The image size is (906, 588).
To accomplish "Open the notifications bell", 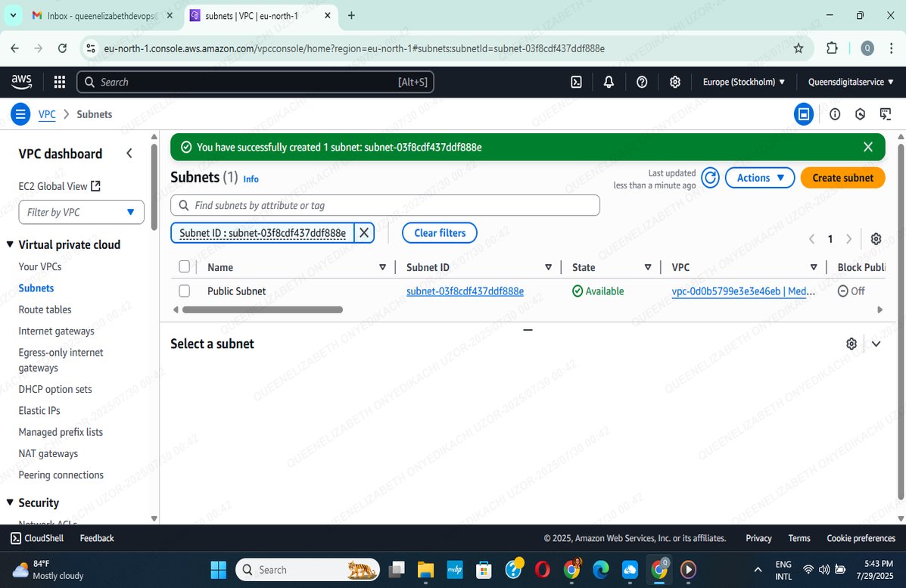I will coord(609,82).
